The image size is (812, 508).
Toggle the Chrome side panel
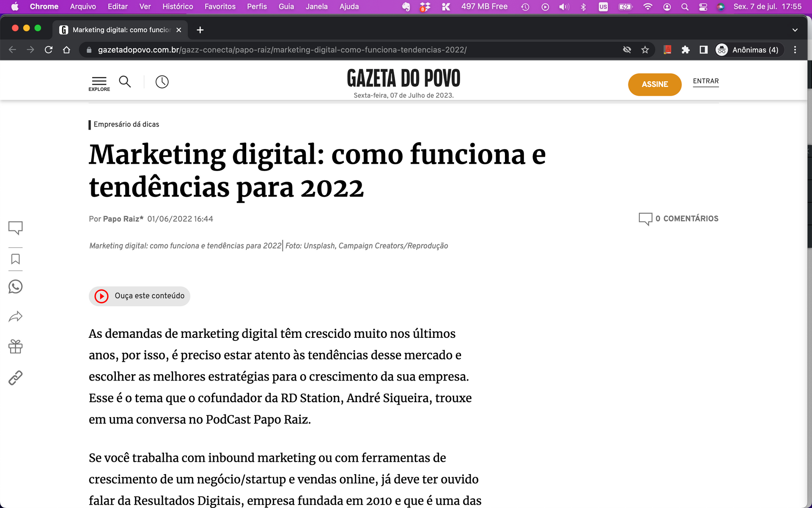point(703,50)
